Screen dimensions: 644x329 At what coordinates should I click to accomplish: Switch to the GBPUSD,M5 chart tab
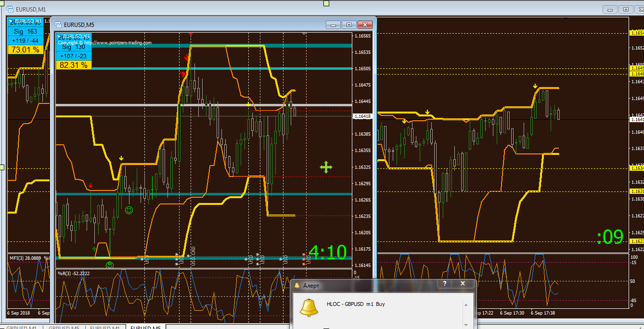tap(64, 327)
